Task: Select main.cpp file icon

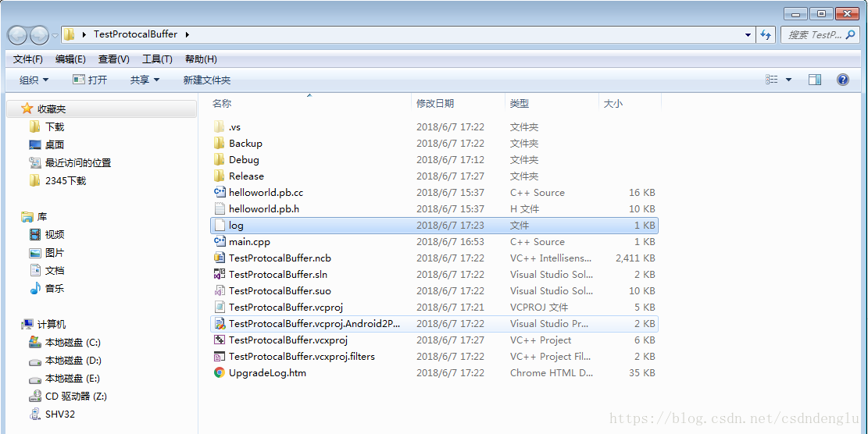Action: click(x=220, y=242)
